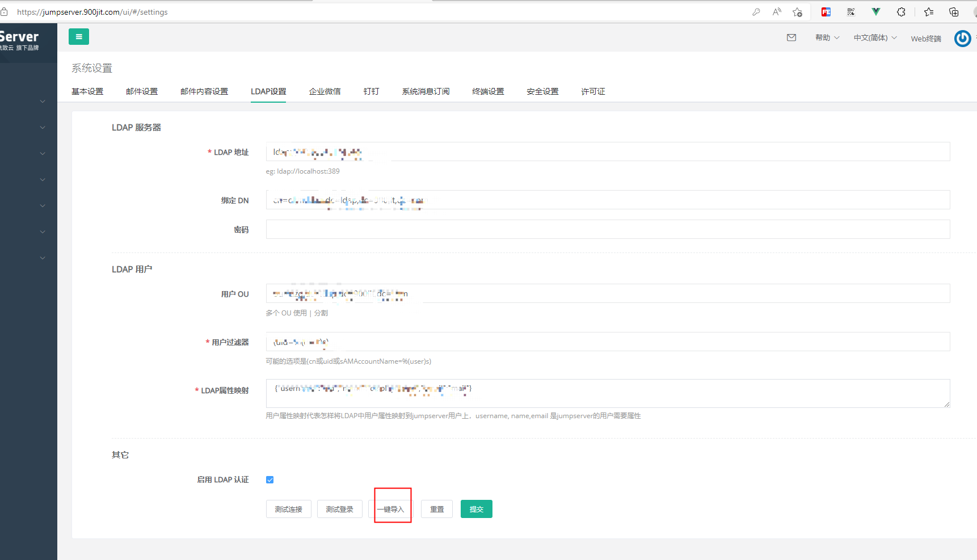The image size is (977, 560).
Task: Click the user power avatar icon
Action: point(962,39)
